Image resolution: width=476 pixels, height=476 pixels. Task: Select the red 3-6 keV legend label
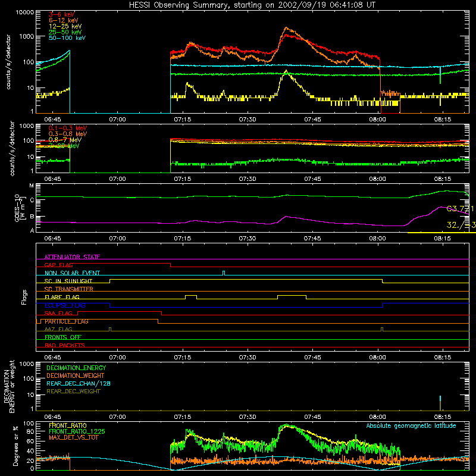click(x=62, y=14)
